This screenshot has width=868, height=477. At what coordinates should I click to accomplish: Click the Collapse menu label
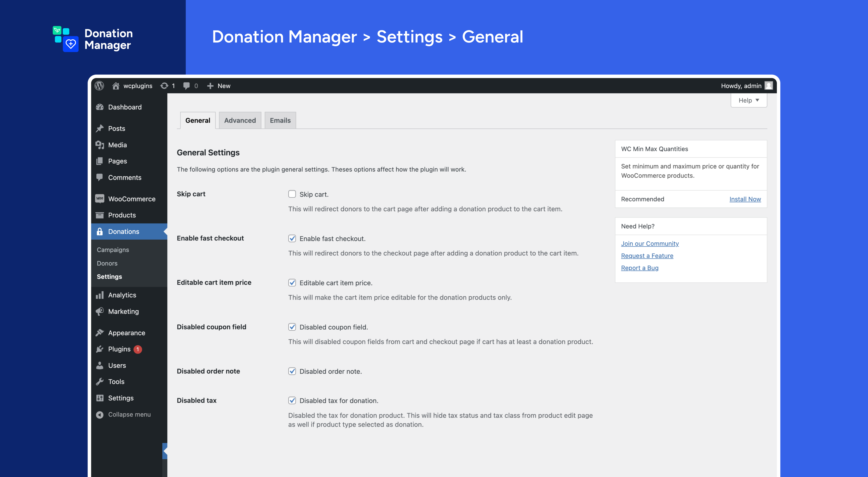[129, 414]
